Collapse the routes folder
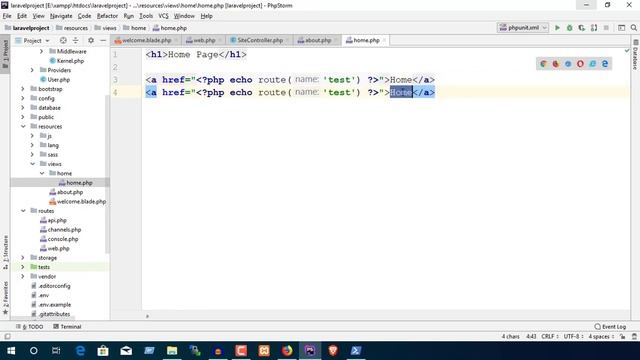 (22, 211)
